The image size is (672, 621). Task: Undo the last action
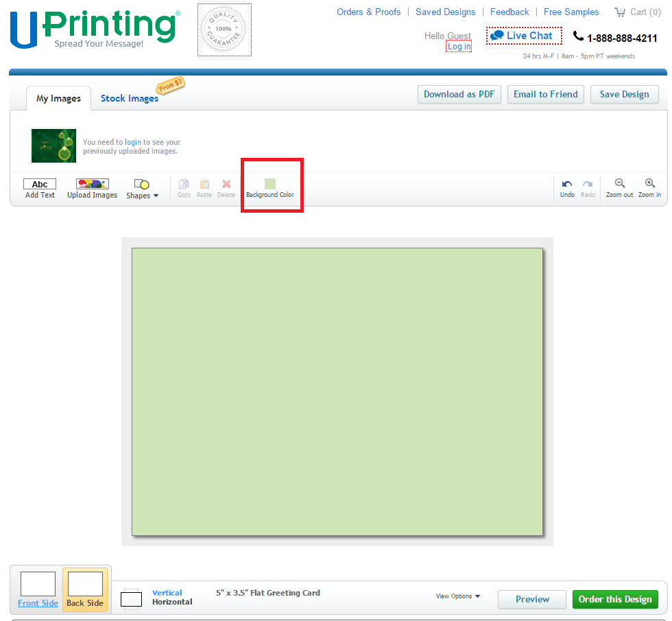point(567,185)
